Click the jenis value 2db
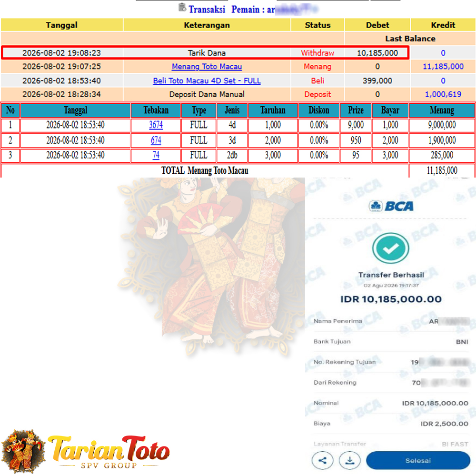This screenshot has height=476, width=476. [x=232, y=155]
